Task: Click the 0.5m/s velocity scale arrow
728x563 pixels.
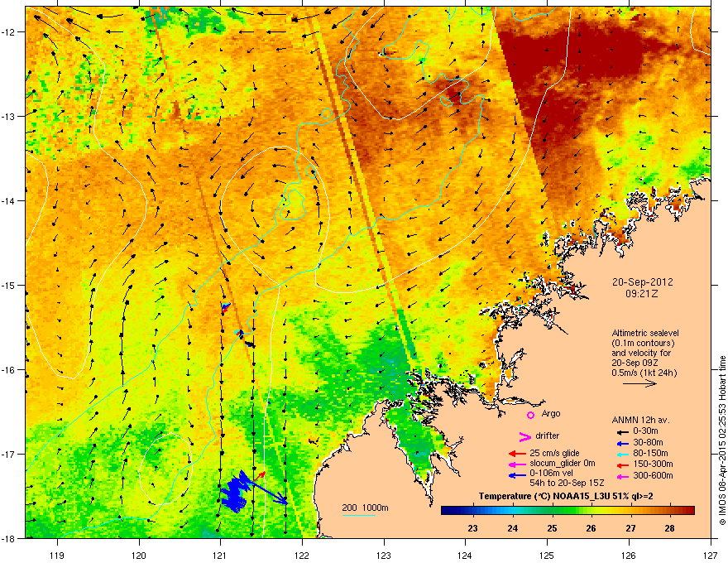Action: [639, 383]
